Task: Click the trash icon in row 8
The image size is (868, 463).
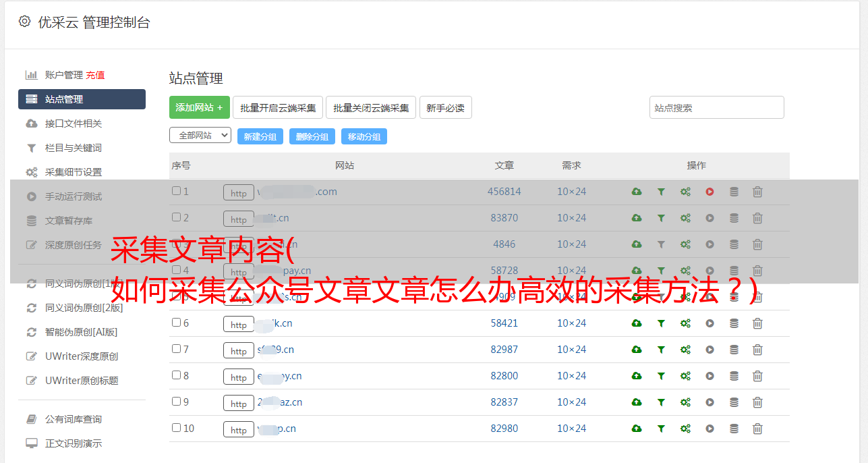Action: pos(757,376)
